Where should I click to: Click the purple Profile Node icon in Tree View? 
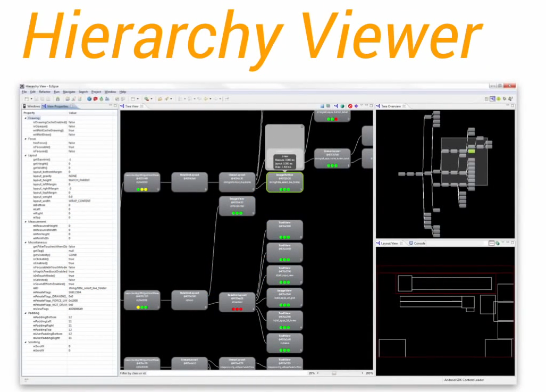356,106
